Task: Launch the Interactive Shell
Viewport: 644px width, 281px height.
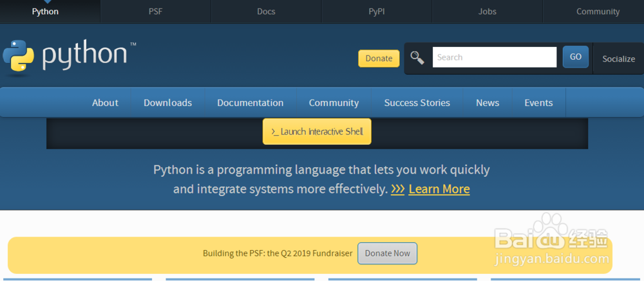Action: [317, 131]
